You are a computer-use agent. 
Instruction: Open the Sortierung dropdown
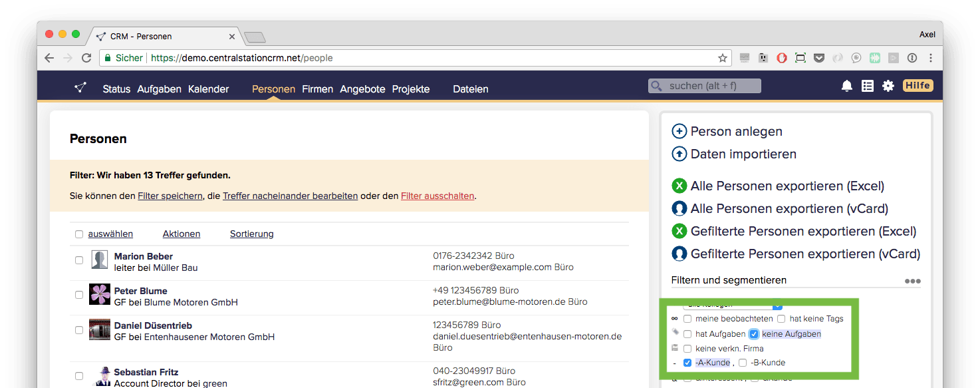tap(251, 234)
